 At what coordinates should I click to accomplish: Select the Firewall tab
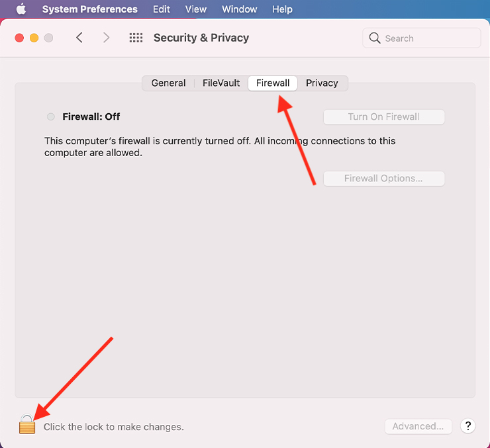pyautogui.click(x=273, y=83)
